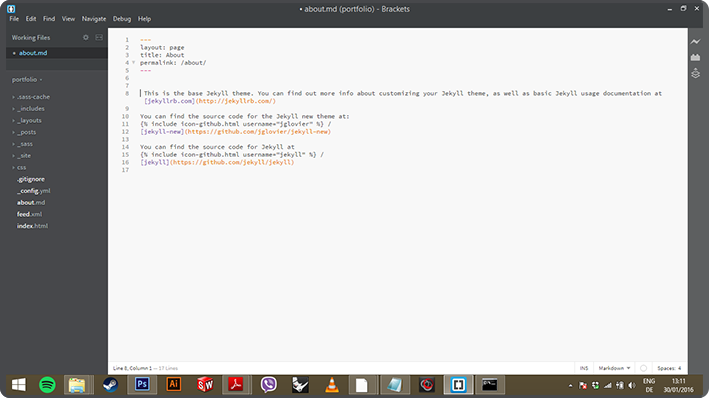Open _config.yml in the file tree
The height and width of the screenshot is (399, 709).
click(x=33, y=191)
